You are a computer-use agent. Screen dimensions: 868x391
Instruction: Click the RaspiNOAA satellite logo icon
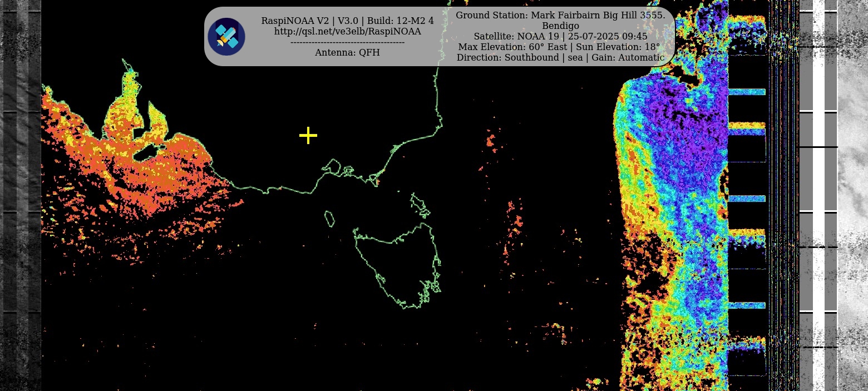tap(226, 37)
